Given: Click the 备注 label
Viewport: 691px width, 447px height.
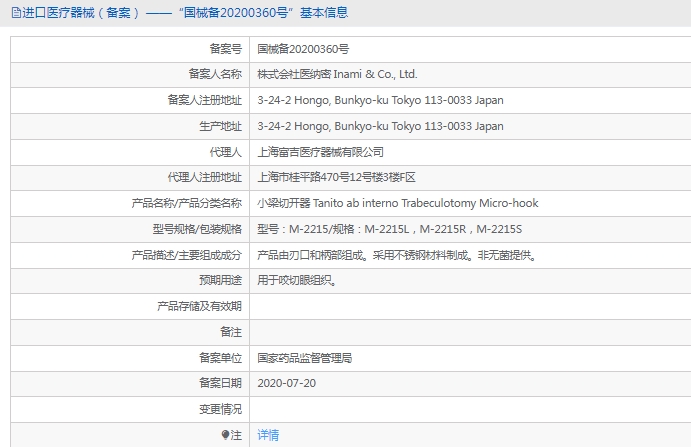Looking at the screenshot, I should [231, 332].
